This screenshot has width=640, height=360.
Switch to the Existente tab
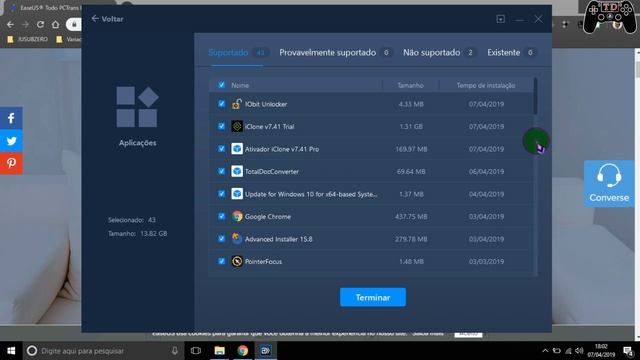pyautogui.click(x=511, y=53)
